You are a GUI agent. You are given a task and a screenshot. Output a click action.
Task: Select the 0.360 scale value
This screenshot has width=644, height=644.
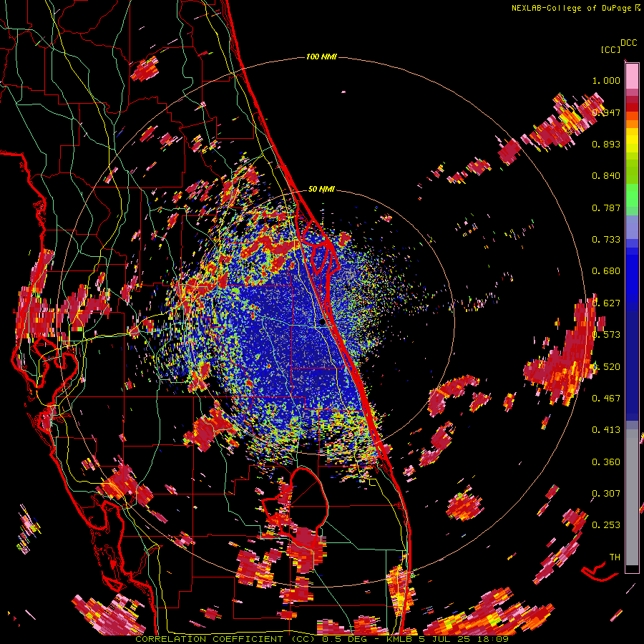(x=606, y=462)
